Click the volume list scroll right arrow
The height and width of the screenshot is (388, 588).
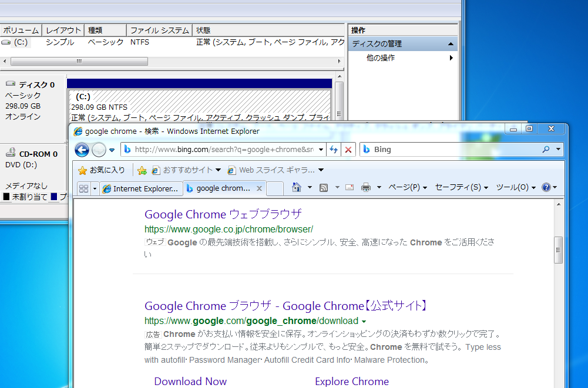pos(340,61)
